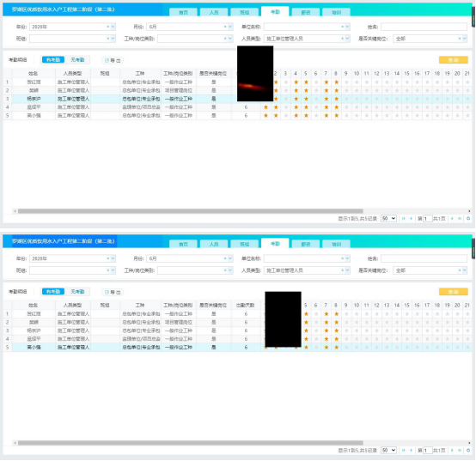
Task: Click 导出 export button in upper panel
Action: (x=113, y=60)
